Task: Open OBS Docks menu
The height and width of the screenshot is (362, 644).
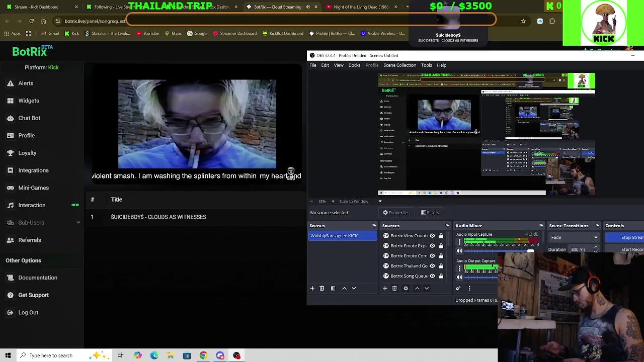Action: click(x=354, y=65)
